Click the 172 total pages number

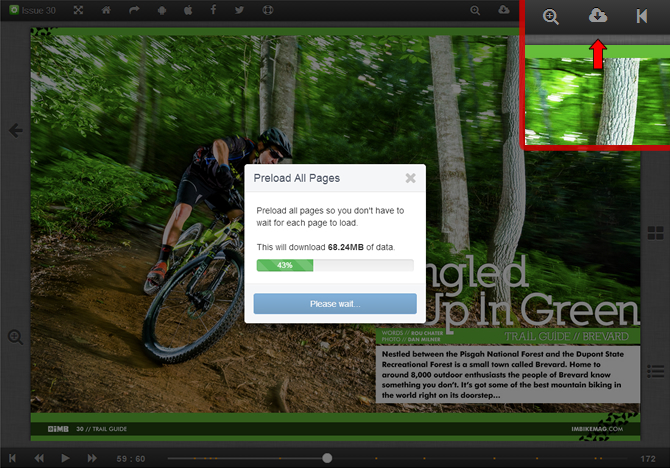648,459
